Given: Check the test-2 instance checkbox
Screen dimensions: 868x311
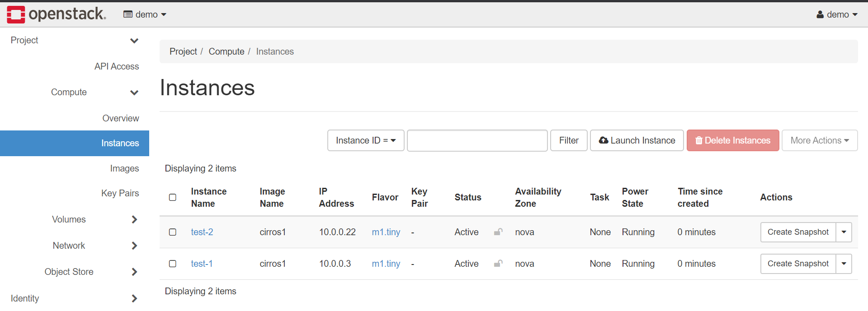Looking at the screenshot, I should 173,232.
